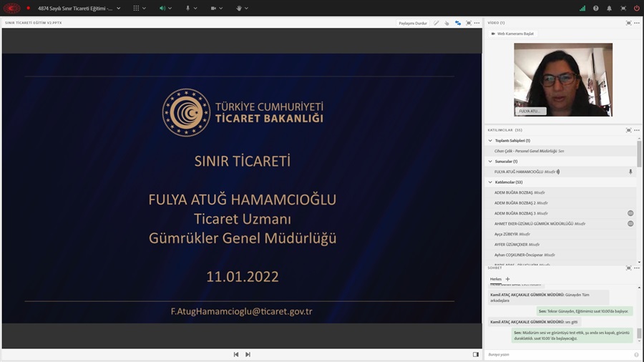Click globe icon beside ADEM BUĞRA BOZBAŞ 3

pos(630,213)
